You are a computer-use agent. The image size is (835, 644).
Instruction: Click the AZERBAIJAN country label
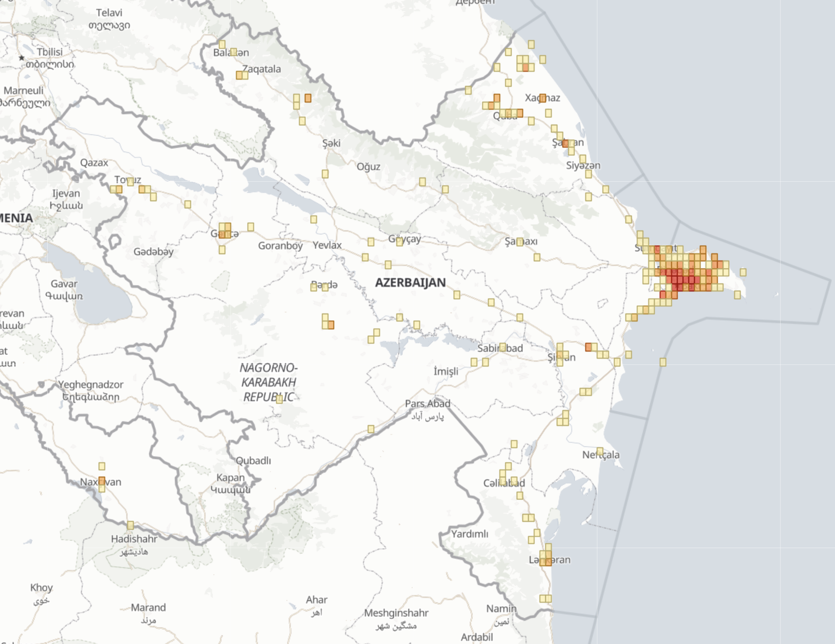pos(410,282)
